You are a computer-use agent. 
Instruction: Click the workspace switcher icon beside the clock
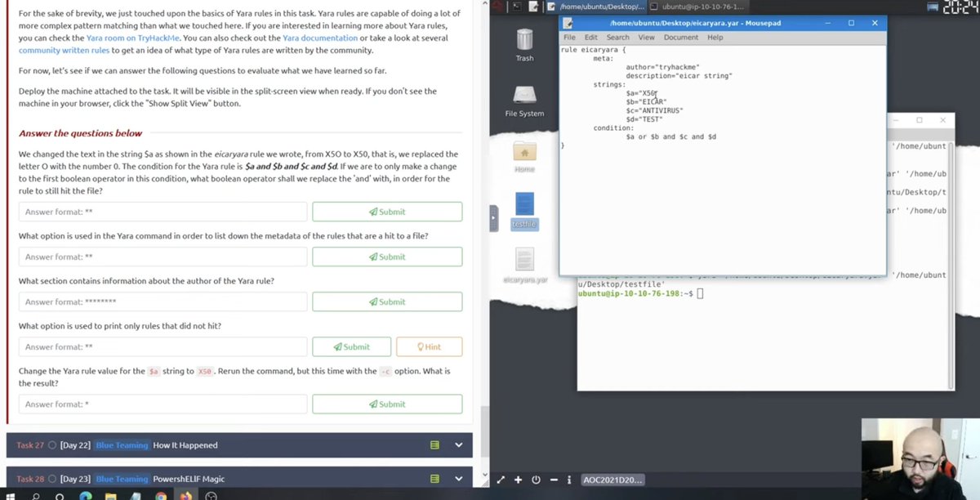click(934, 7)
